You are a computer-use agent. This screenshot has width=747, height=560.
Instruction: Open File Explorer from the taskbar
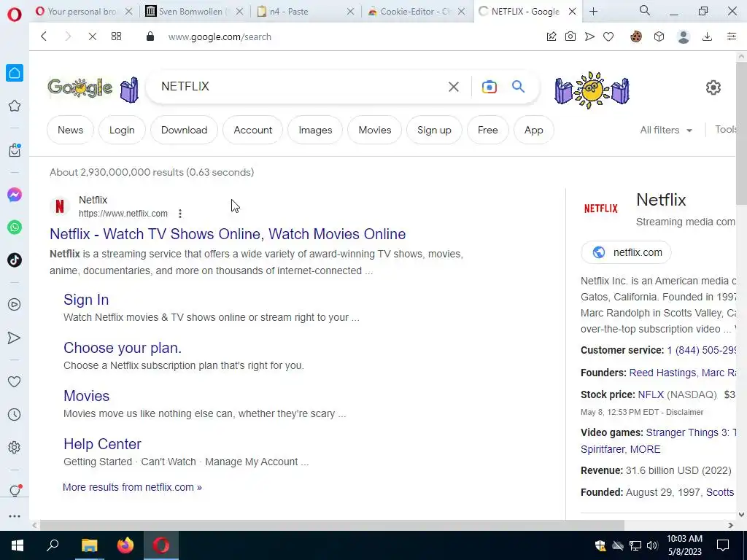click(x=89, y=545)
